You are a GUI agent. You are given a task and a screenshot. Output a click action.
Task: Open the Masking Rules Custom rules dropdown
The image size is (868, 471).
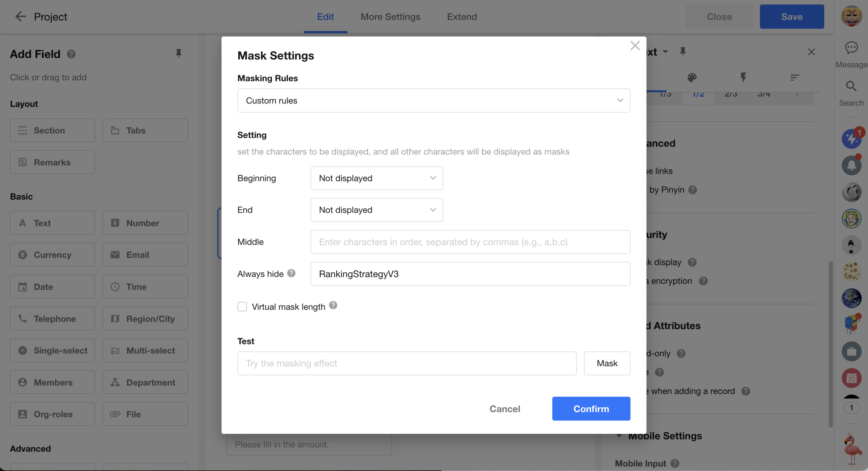434,101
